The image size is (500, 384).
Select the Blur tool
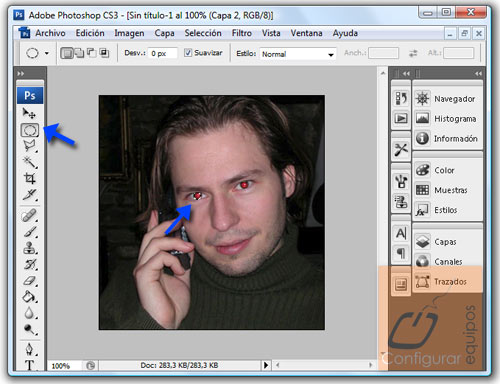point(30,313)
